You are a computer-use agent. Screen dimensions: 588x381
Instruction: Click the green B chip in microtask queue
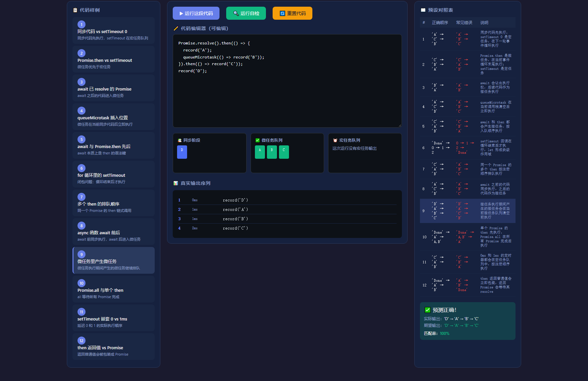pyautogui.click(x=272, y=152)
